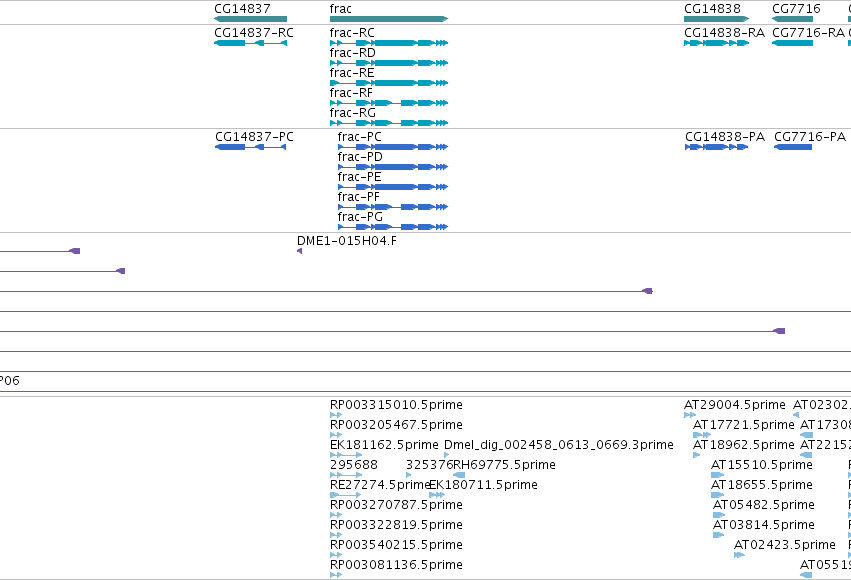Click the AT17721.5prime EST arrows
Viewport: 851px width, 580px height.
[702, 435]
